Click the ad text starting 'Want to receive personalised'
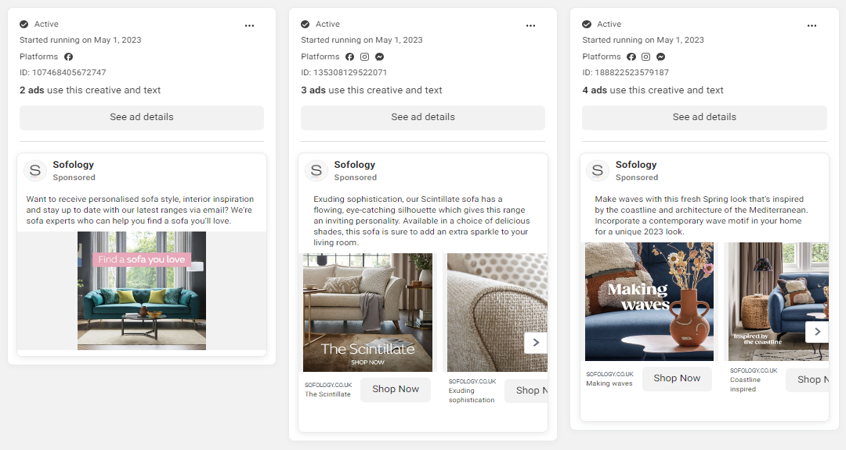Image resolution: width=846 pixels, height=450 pixels. pos(140,210)
